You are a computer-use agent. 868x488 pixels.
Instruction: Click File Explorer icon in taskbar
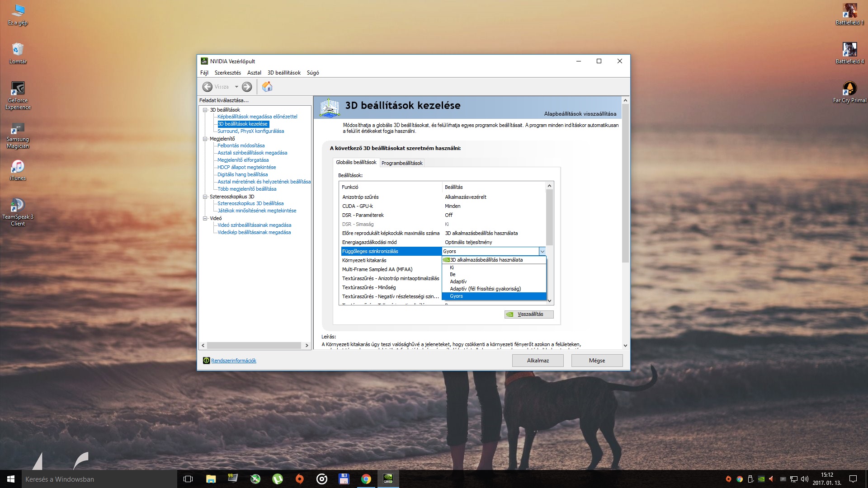tap(211, 479)
